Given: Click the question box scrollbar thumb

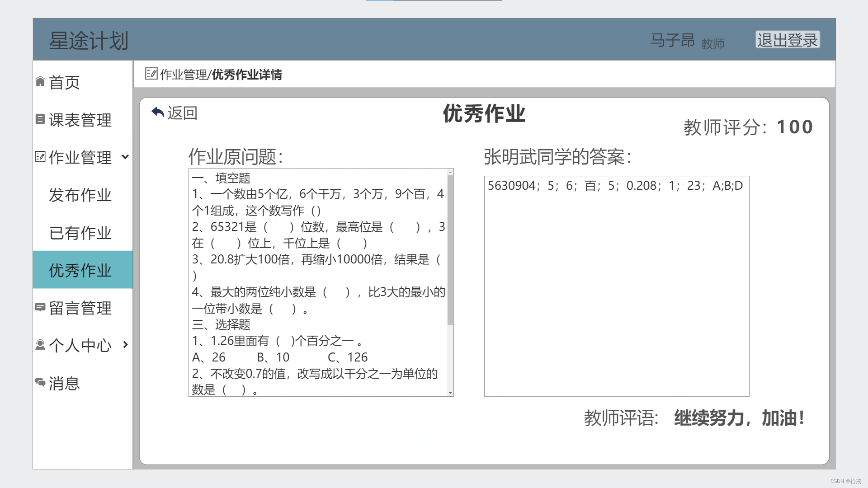Looking at the screenshot, I should click(450, 250).
